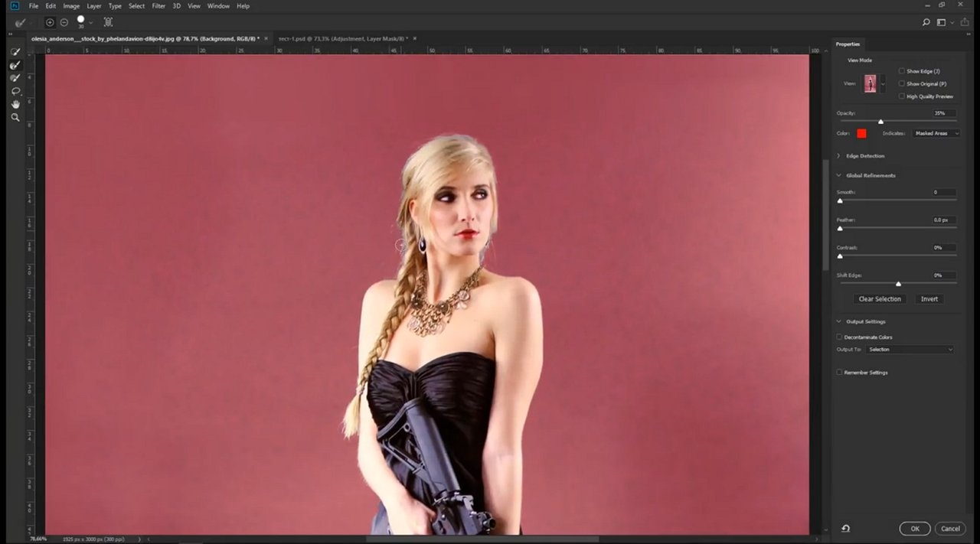Open the Filter menu
This screenshot has height=544, width=980.
(158, 5)
